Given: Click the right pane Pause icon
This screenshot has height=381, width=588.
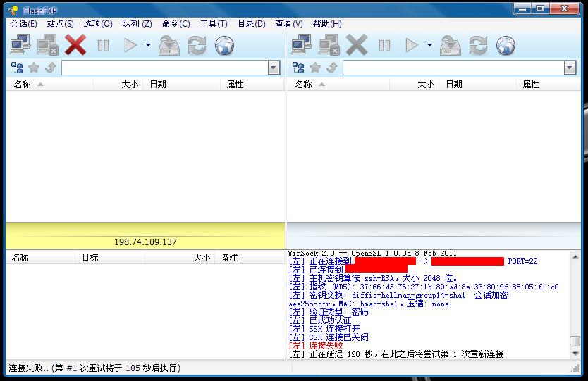Looking at the screenshot, I should (x=384, y=45).
